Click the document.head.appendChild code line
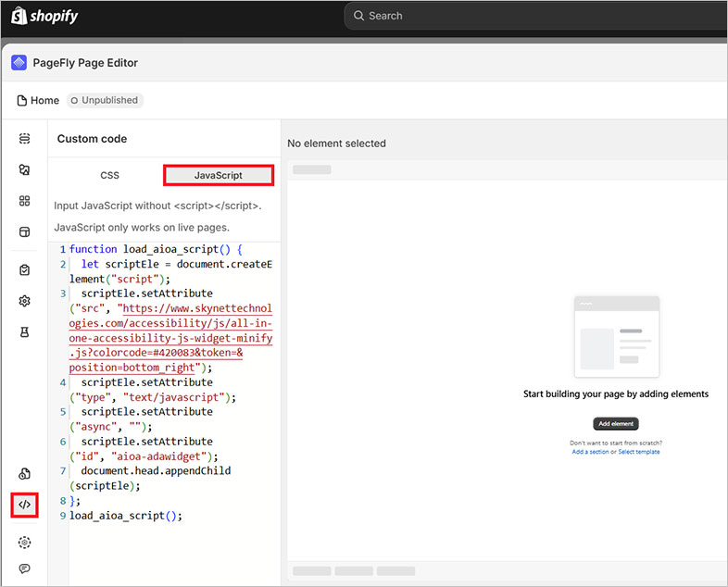Viewport: 728px width, 587px height. tap(156, 471)
